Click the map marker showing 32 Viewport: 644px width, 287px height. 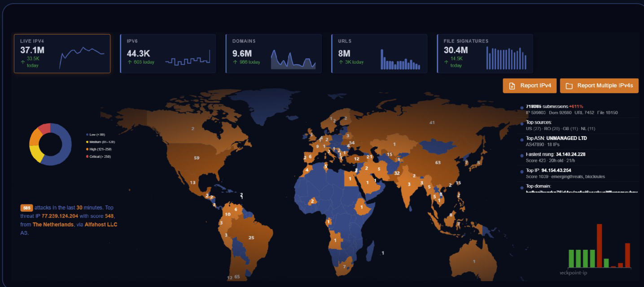[x=397, y=173]
